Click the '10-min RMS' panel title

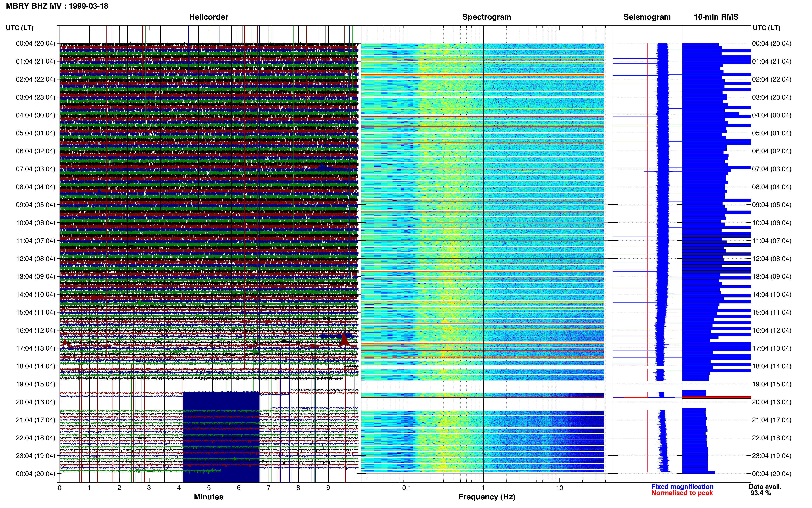(716, 17)
